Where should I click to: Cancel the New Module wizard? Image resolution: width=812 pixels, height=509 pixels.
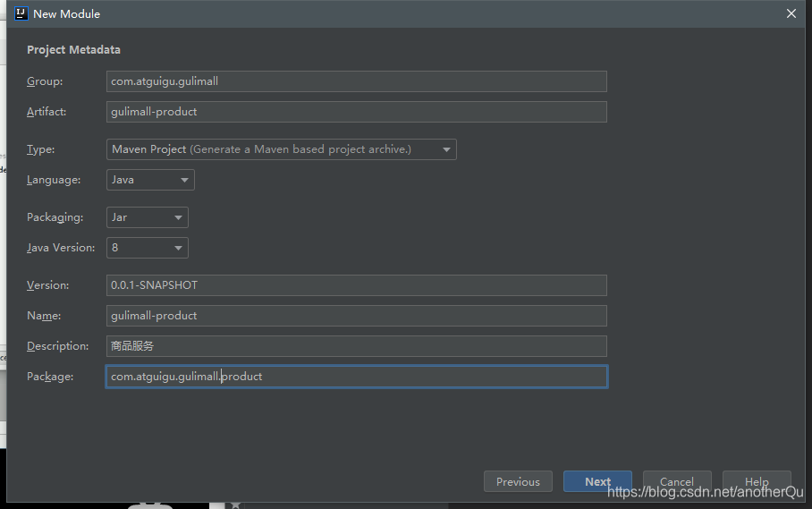677,481
